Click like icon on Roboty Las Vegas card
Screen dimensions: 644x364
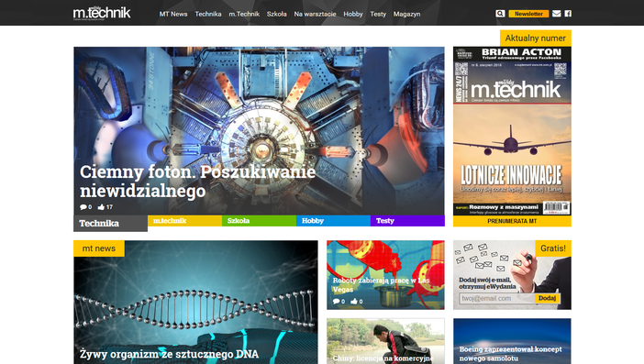click(354, 302)
